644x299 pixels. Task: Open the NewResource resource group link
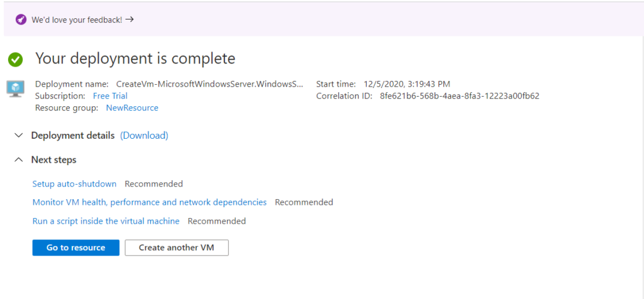click(132, 108)
